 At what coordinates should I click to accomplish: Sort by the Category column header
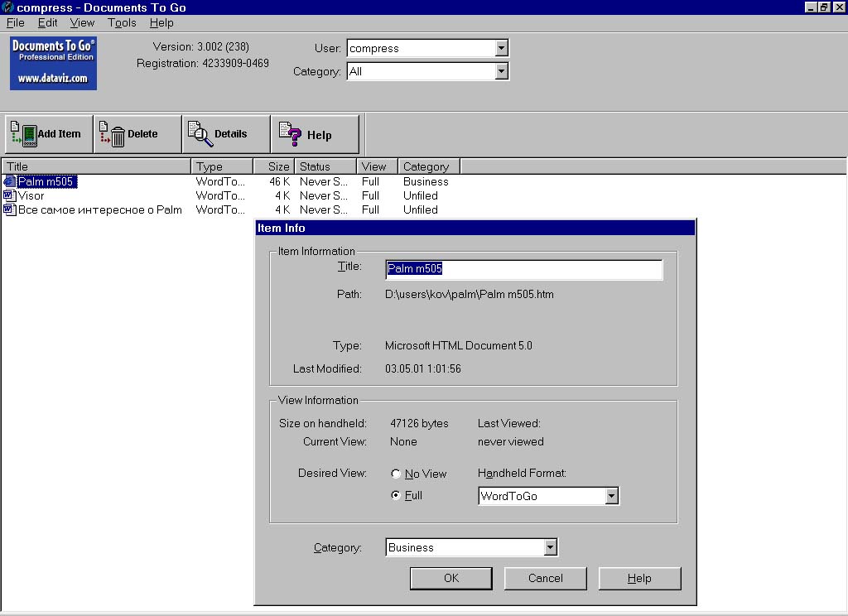[430, 166]
